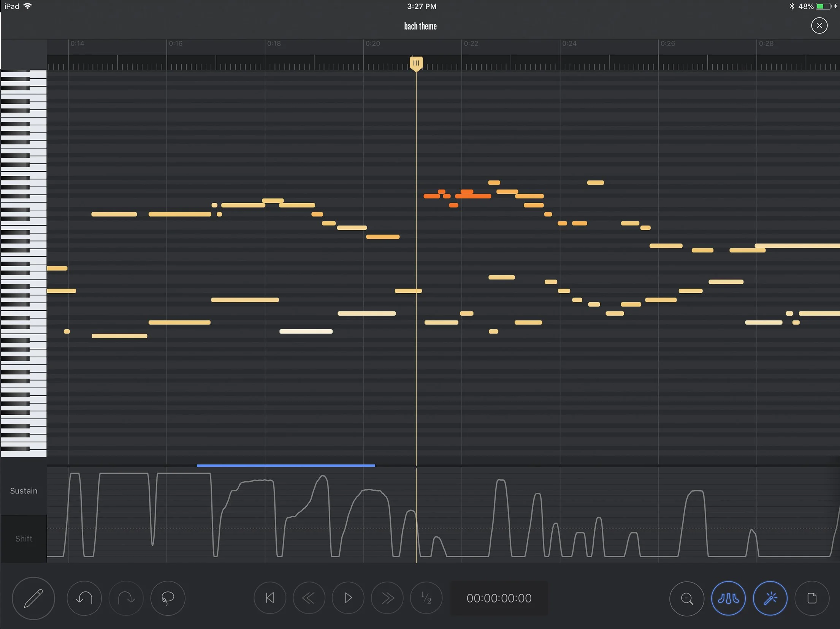Viewport: 840px width, 629px height.
Task: Close the bach theme editor
Action: (819, 26)
